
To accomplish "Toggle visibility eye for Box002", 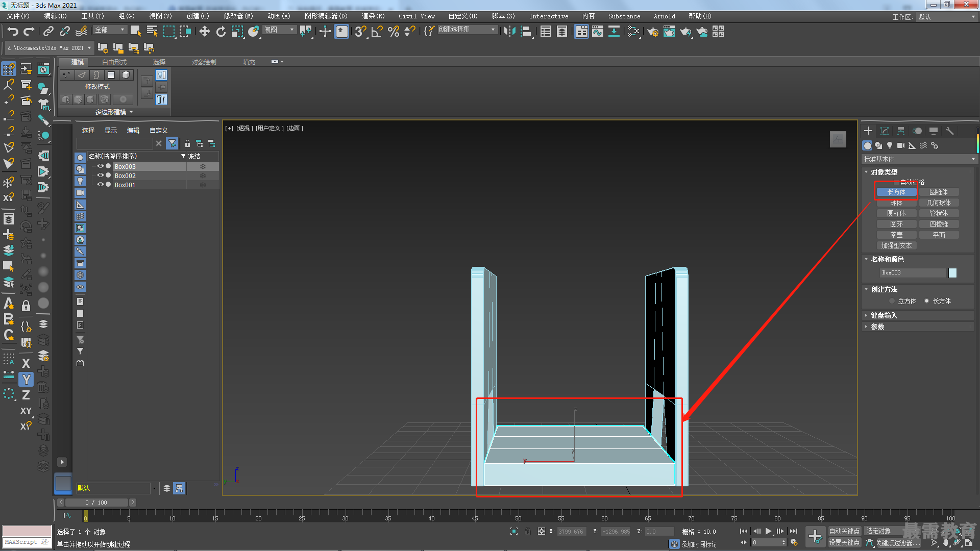I will (x=101, y=176).
